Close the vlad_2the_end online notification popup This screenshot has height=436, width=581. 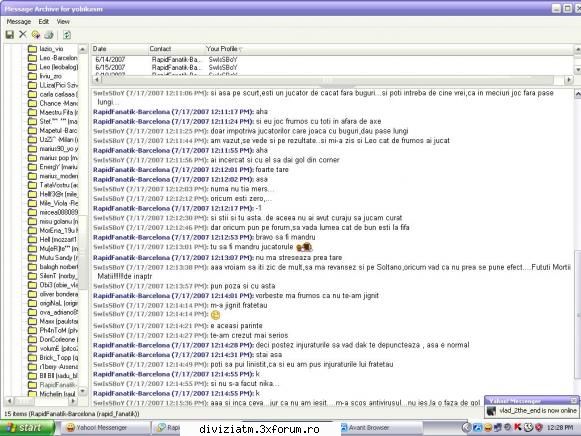coord(574,400)
